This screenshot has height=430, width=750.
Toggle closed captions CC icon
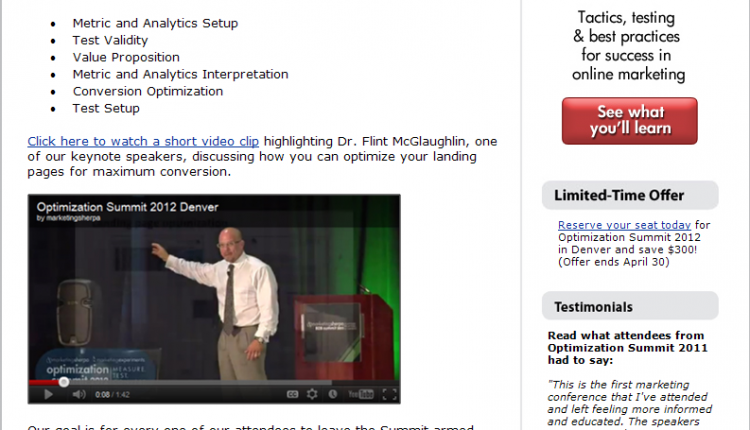pyautogui.click(x=292, y=394)
